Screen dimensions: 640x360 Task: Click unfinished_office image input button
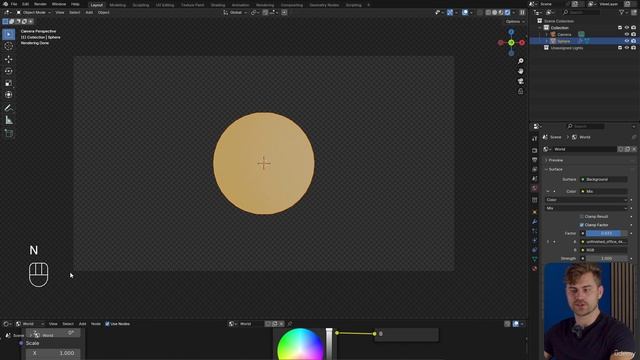click(604, 242)
